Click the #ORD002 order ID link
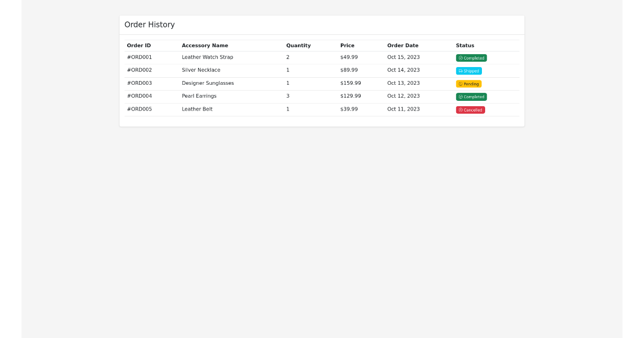 click(x=138, y=70)
